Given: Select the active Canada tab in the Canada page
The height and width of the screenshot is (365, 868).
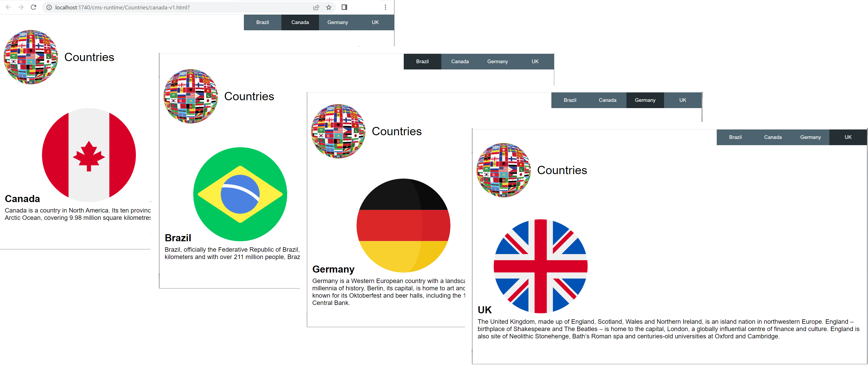Looking at the screenshot, I should (x=300, y=22).
